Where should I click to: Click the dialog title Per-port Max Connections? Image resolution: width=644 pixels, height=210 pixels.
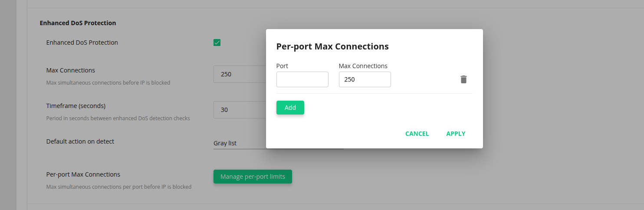pyautogui.click(x=332, y=46)
